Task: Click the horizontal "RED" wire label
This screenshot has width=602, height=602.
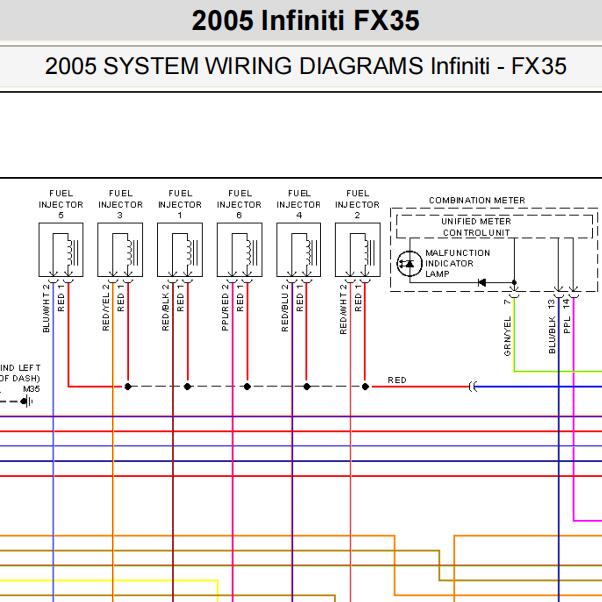Action: (x=397, y=380)
